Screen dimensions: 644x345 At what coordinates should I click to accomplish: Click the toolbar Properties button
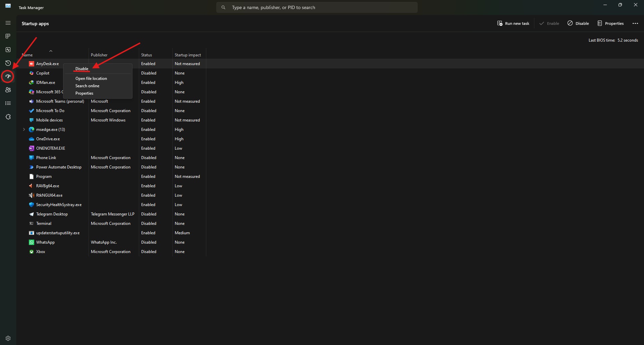[x=610, y=23]
